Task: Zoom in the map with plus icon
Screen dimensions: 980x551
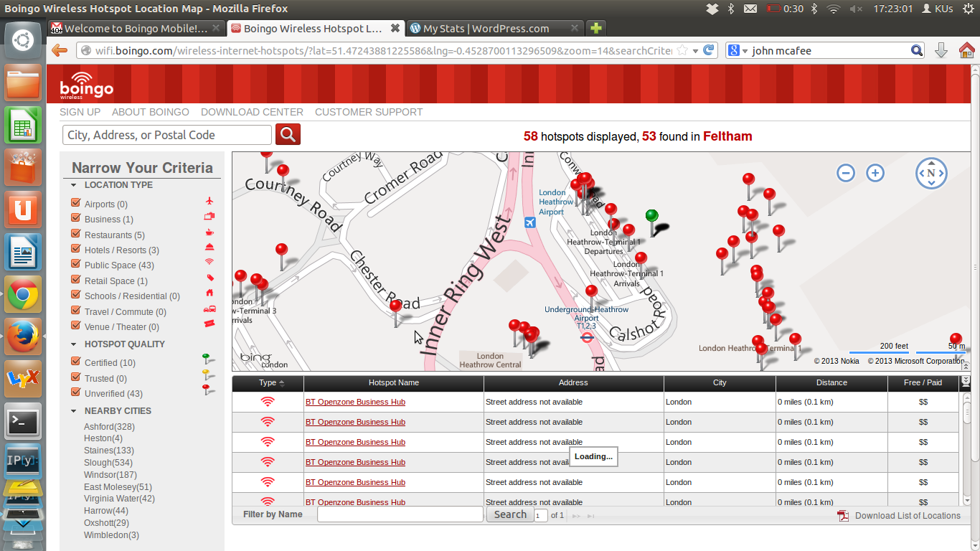Action: pyautogui.click(x=875, y=173)
